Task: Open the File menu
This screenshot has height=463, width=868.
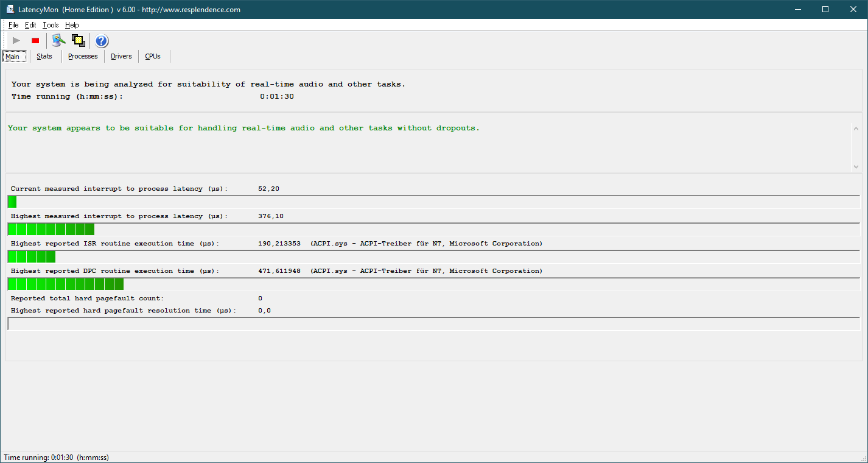Action: 13,25
